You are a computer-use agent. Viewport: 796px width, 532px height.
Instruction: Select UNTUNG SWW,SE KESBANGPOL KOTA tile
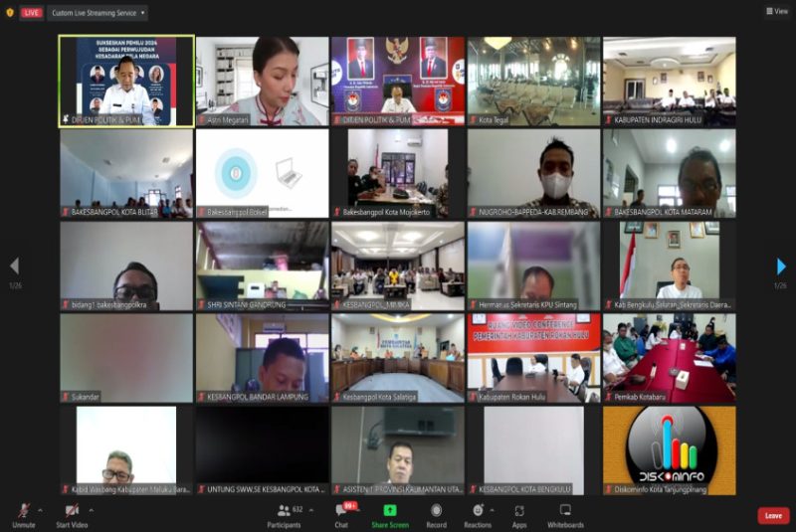click(x=263, y=450)
